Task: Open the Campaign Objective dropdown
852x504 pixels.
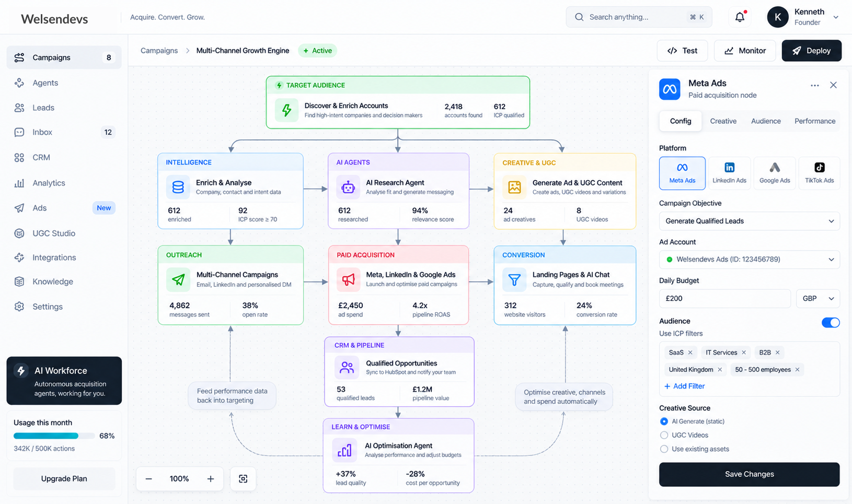Action: pyautogui.click(x=749, y=221)
